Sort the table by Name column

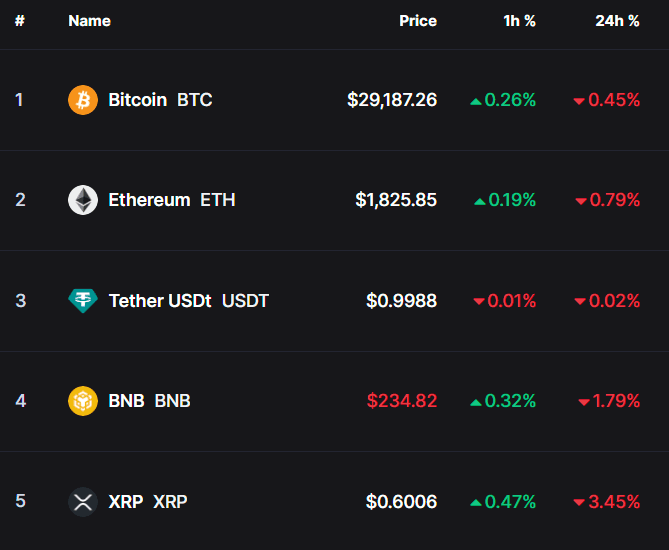pos(89,20)
